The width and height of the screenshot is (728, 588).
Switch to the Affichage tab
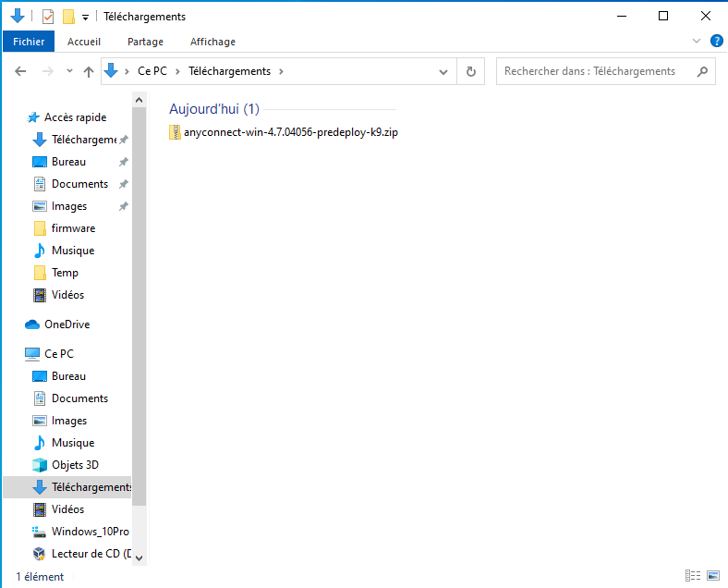click(212, 42)
